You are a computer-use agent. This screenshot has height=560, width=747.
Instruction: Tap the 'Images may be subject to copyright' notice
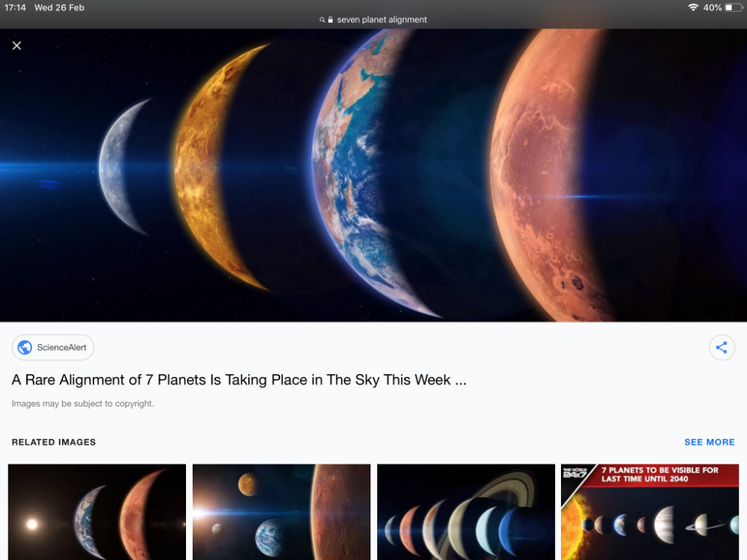[x=83, y=404]
